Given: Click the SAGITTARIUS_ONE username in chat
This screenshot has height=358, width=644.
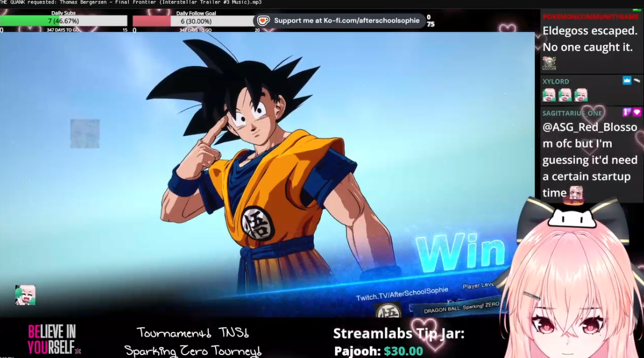Looking at the screenshot, I should coord(572,113).
